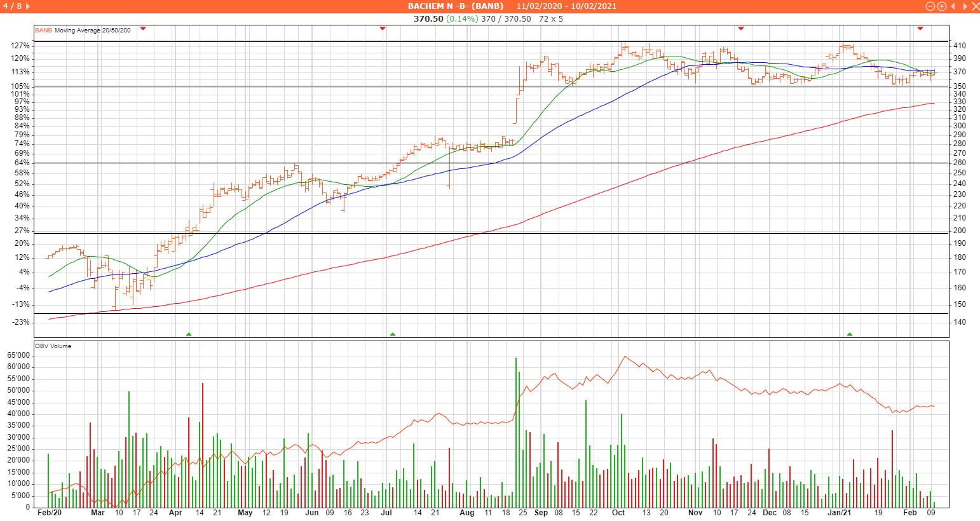Click the orange BANB legend label
This screenshot has height=521, width=980.
43,30
